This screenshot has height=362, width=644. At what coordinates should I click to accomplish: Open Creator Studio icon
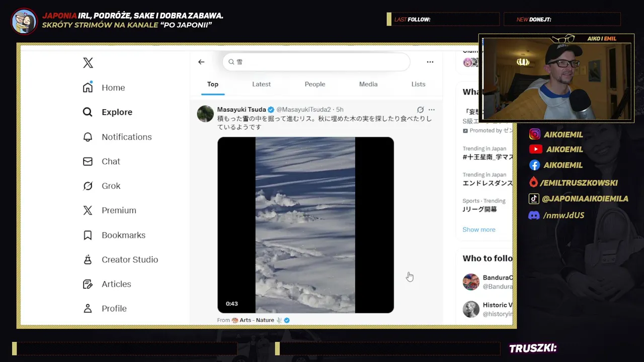click(x=88, y=259)
